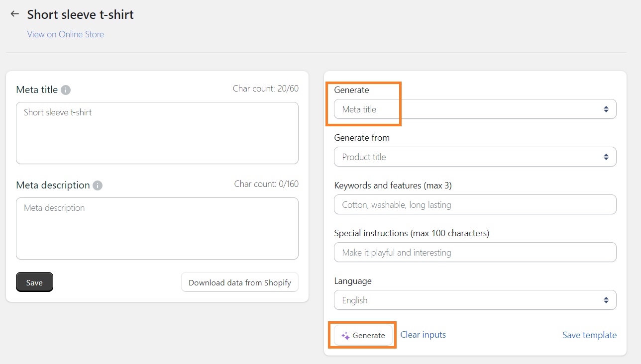
Task: Click the arrows on the Generate from selector
Action: coord(606,157)
